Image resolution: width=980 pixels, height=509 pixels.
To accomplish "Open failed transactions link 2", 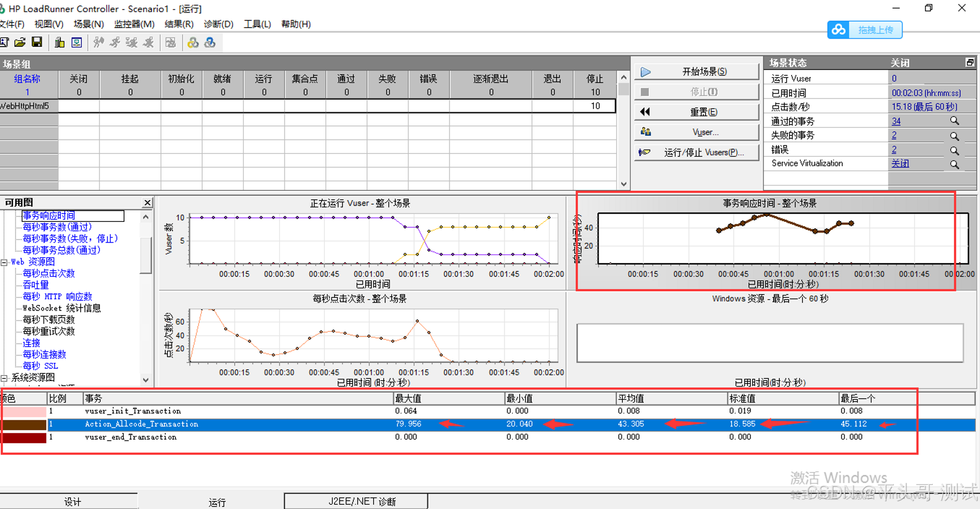I will pos(894,136).
